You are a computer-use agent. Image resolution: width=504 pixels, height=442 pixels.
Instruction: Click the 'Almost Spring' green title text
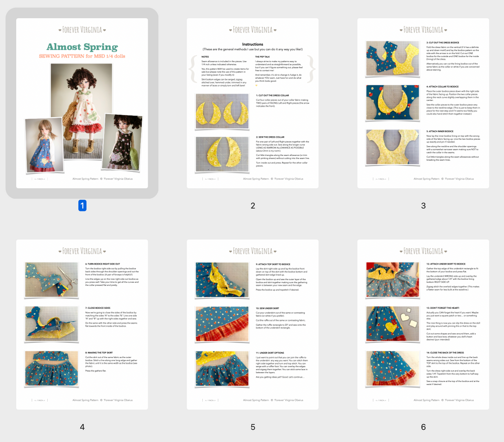[82, 47]
